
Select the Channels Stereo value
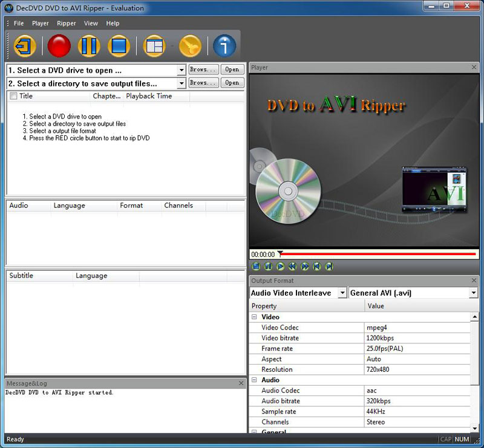tap(417, 422)
